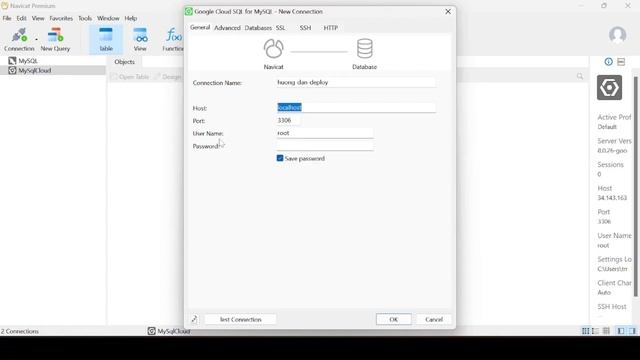
Task: Open the Edit menu
Action: pos(21,18)
